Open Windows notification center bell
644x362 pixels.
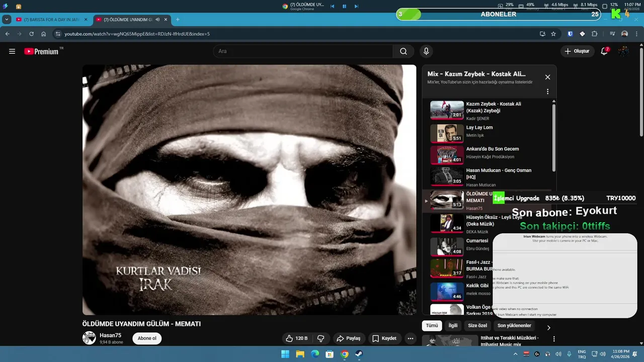[x=635, y=354]
